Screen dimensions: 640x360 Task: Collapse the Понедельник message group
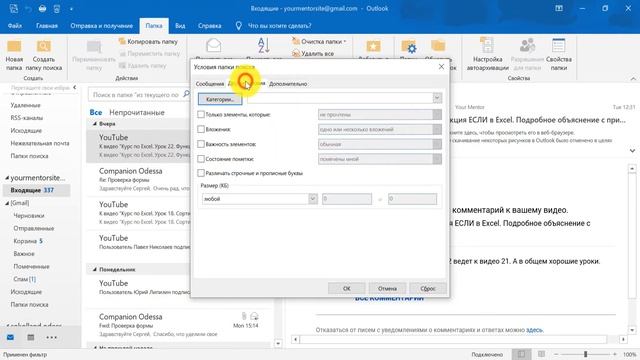[x=95, y=269]
